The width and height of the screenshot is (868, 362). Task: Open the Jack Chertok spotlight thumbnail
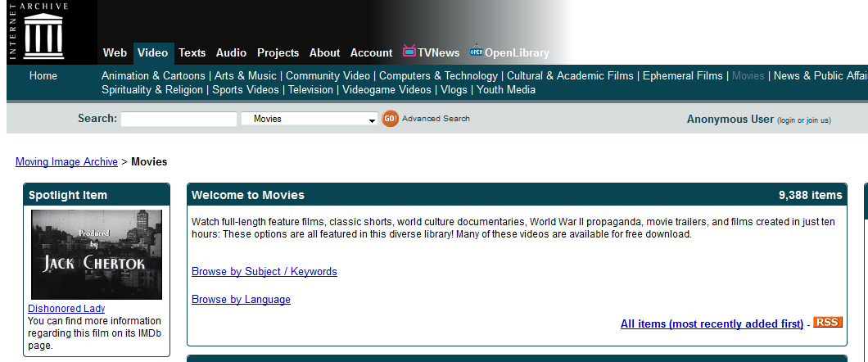[x=97, y=254]
